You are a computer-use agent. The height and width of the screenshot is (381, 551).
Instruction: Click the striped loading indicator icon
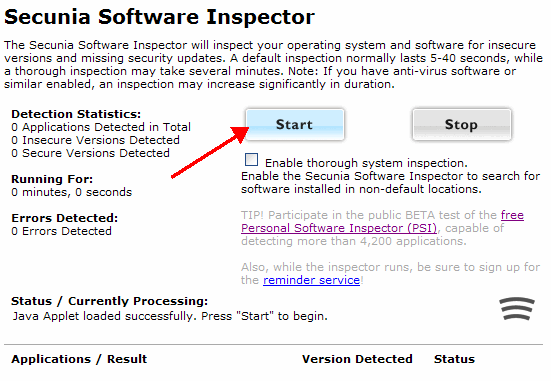tap(517, 309)
